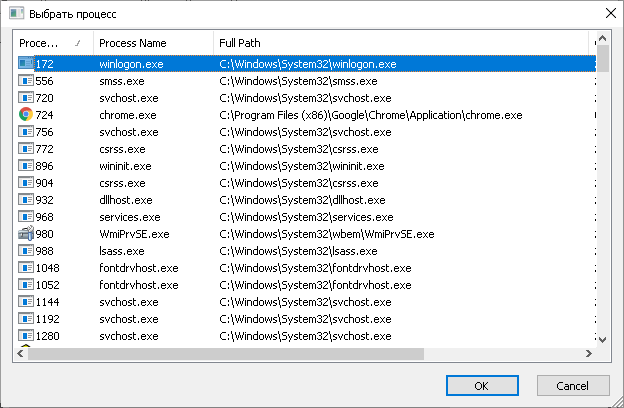The height and width of the screenshot is (408, 624).
Task: Select the services.exe process name
Action: [130, 217]
